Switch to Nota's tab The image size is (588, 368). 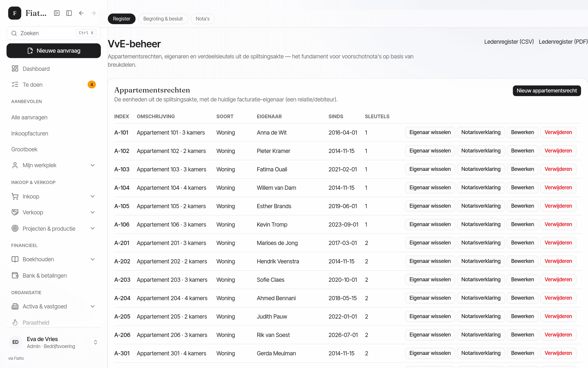203,19
